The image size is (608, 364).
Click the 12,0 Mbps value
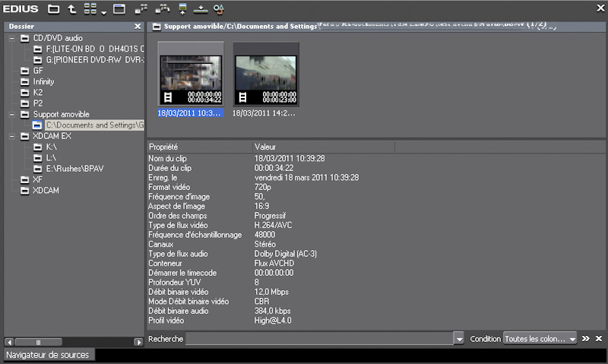[271, 292]
